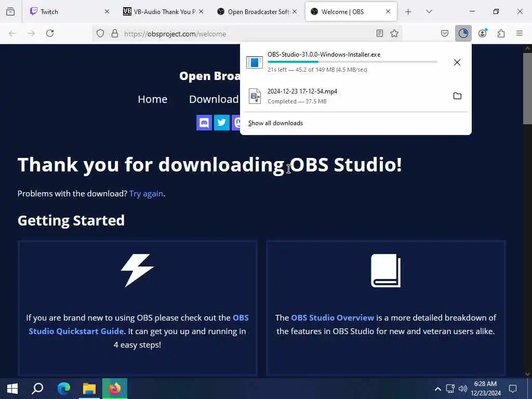
Task: Close the VB-Audio tab
Action: (x=201, y=11)
